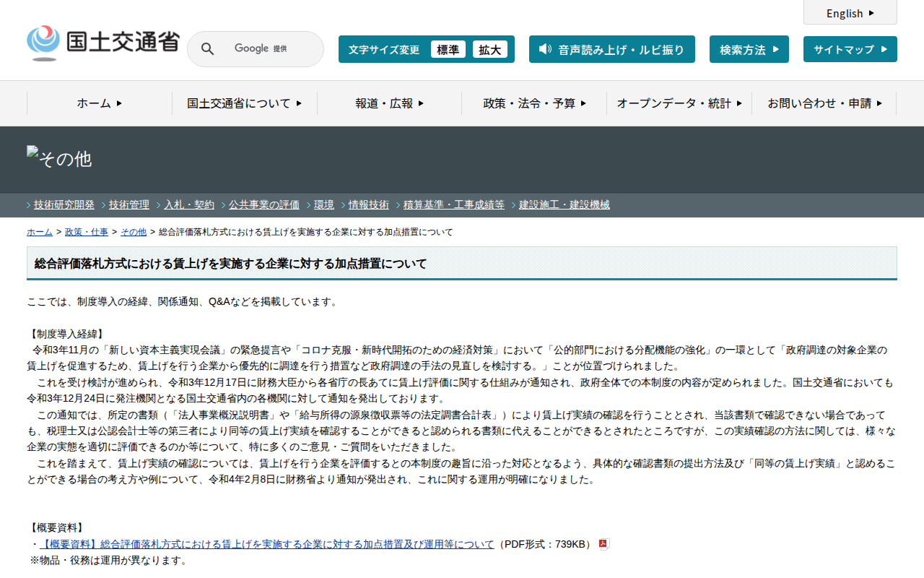924x578 pixels.
Task: Open 報道・広報 menu
Action: coord(390,103)
